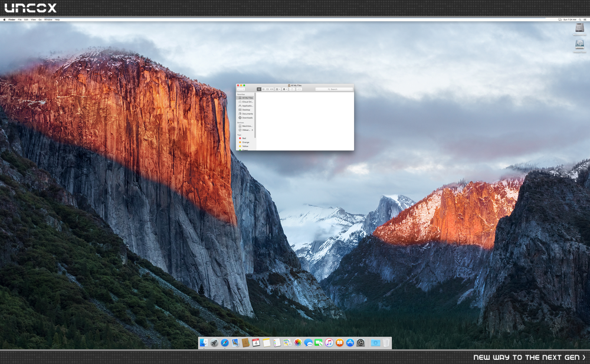Viewport: 590px width, 364px height.
Task: Open Photos from the Dock
Action: coord(297,343)
